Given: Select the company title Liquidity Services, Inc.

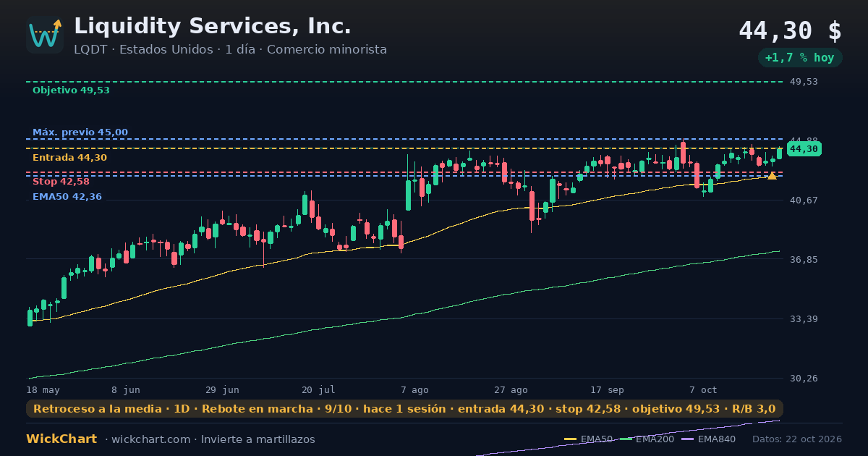Looking at the screenshot, I should (x=213, y=26).
